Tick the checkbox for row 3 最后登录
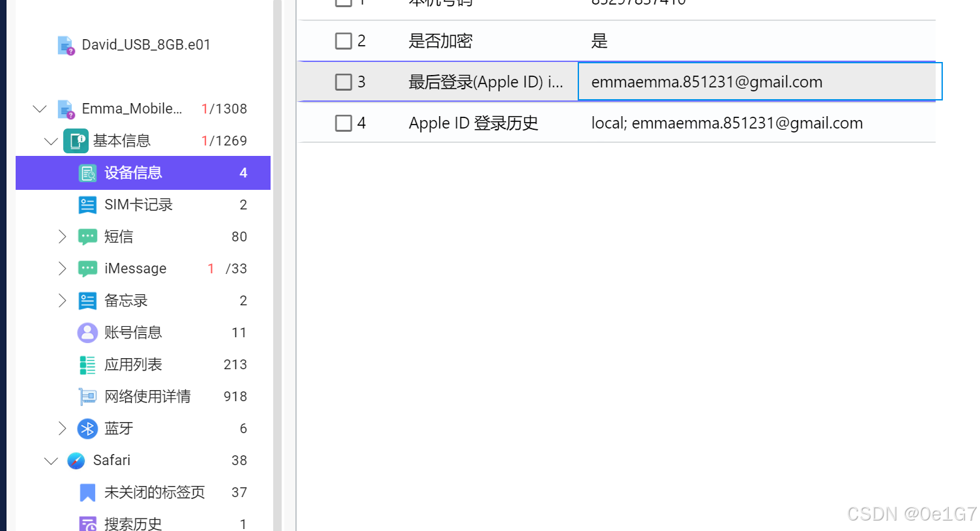 click(344, 82)
